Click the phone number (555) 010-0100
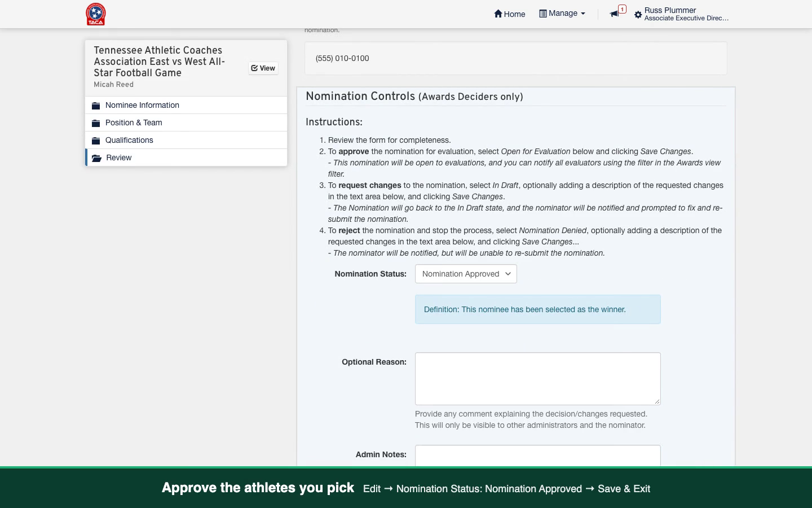 [342, 58]
